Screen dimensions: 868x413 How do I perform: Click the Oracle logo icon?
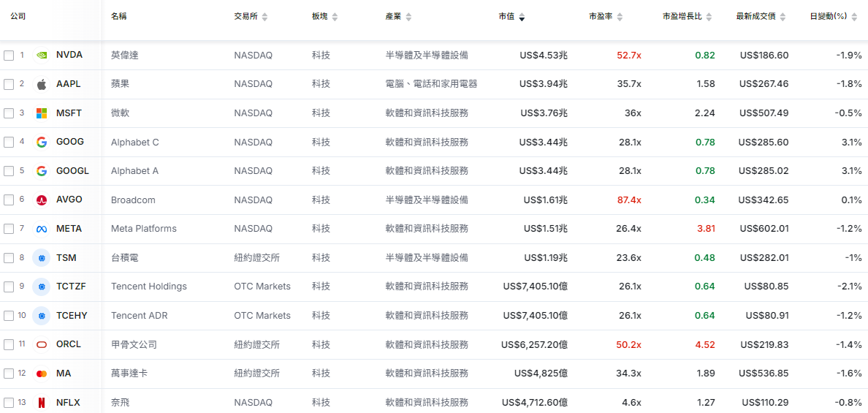point(42,344)
